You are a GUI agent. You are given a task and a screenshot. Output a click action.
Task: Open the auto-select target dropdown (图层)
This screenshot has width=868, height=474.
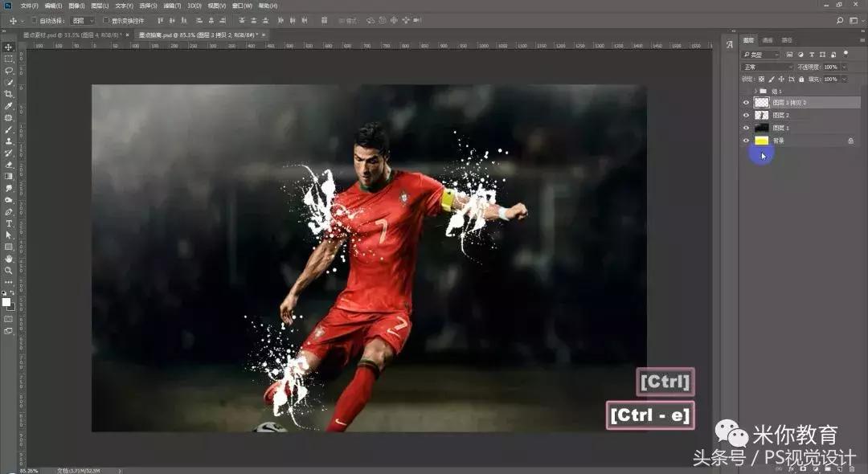click(83, 20)
